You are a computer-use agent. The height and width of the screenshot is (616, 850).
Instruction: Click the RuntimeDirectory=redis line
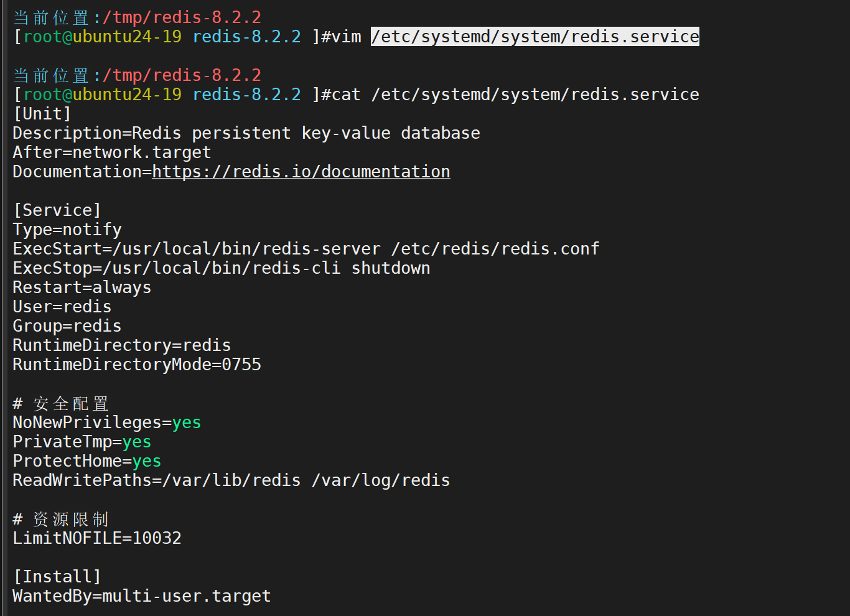pos(122,345)
